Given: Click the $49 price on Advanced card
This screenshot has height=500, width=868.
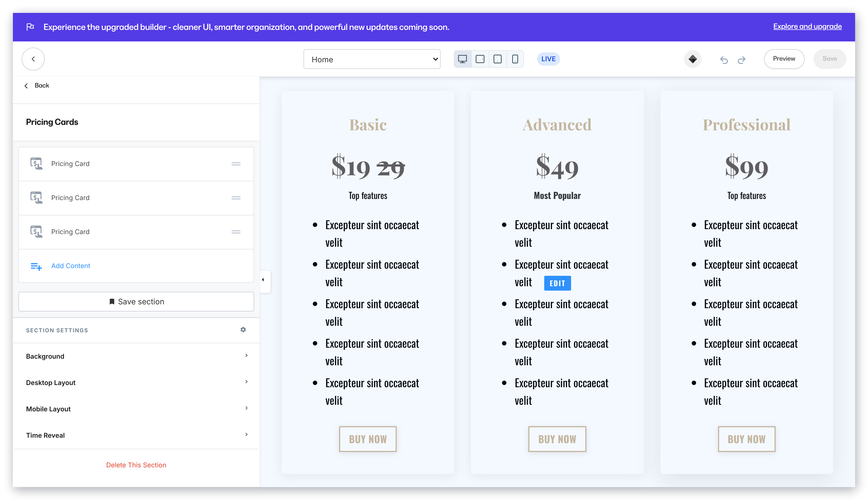Looking at the screenshot, I should pyautogui.click(x=557, y=167).
